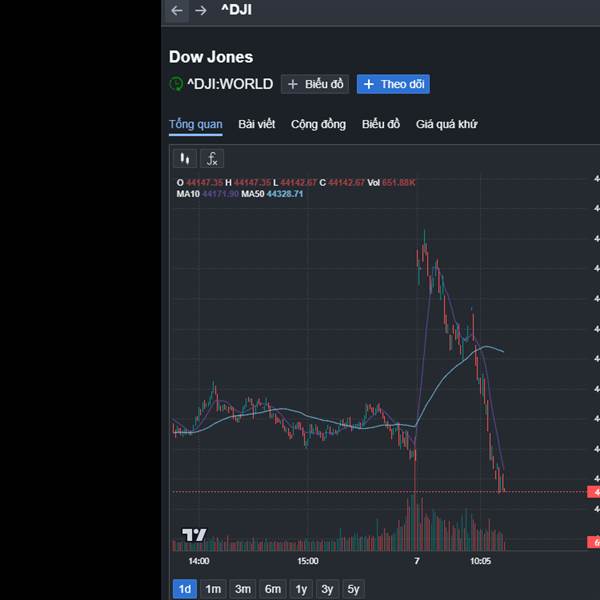Image resolution: width=600 pixels, height=600 pixels.
Task: Click the ^DJI title text
Action: pos(236,10)
